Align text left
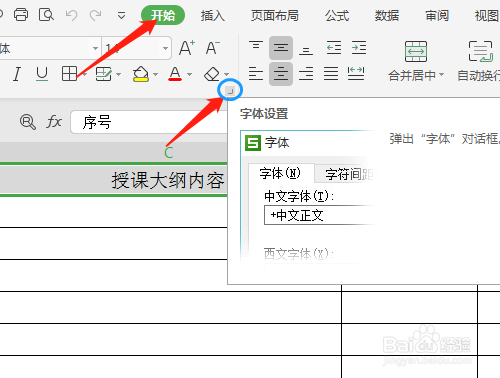This screenshot has height=378, width=500. pyautogui.click(x=256, y=73)
